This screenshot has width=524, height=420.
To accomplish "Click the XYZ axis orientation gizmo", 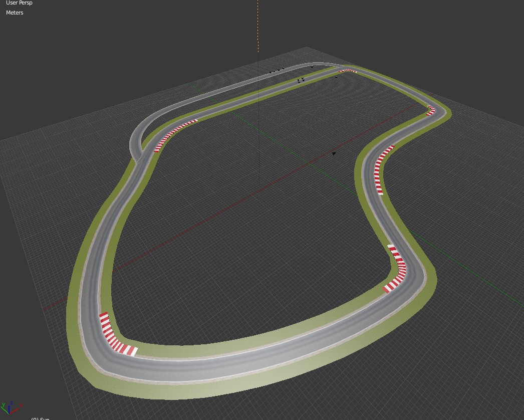I will 10,407.
